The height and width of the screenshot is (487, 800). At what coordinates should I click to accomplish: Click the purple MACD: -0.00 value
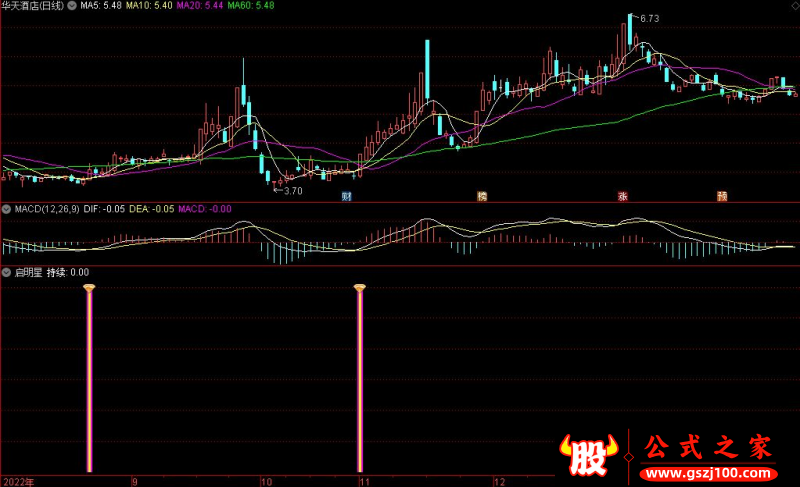(205, 209)
